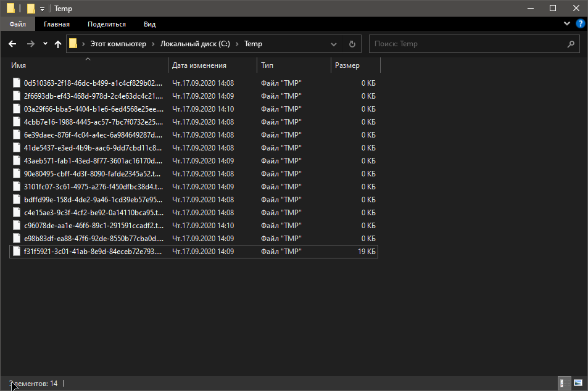588x391 pixels.
Task: Go up one folder level
Action: pos(58,44)
